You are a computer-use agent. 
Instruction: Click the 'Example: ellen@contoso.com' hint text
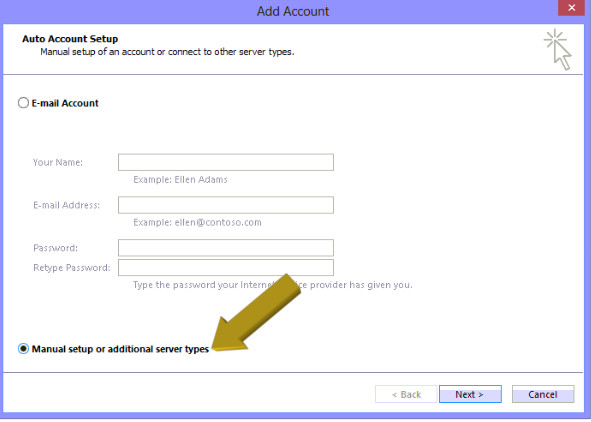(x=198, y=222)
